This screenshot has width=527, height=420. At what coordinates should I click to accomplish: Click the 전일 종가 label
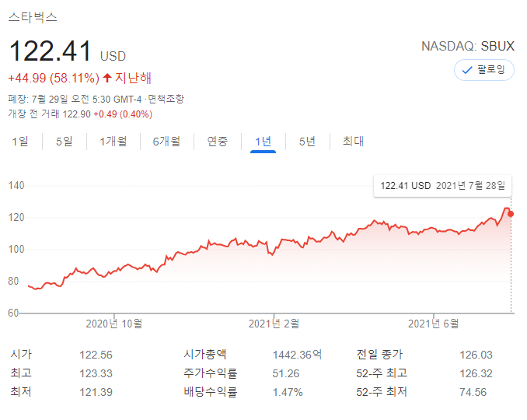coord(379,354)
